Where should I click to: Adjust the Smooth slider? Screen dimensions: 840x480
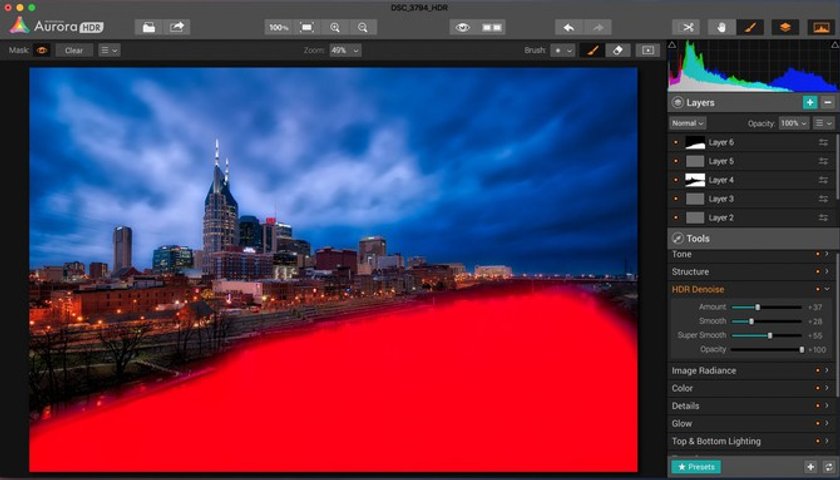click(766, 321)
